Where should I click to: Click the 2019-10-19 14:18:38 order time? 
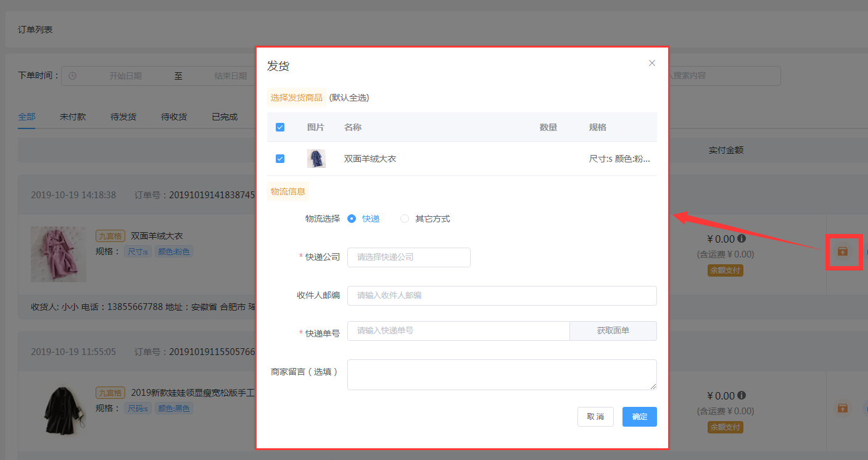73,195
